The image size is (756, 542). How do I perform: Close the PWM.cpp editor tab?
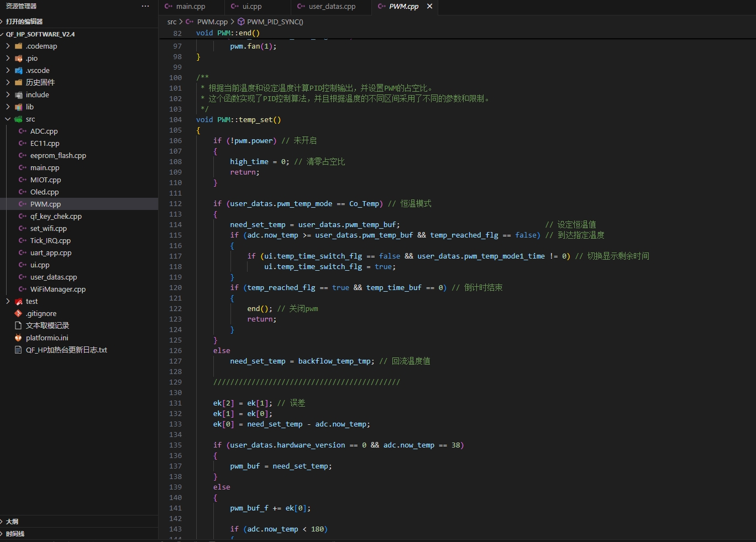pyautogui.click(x=429, y=6)
